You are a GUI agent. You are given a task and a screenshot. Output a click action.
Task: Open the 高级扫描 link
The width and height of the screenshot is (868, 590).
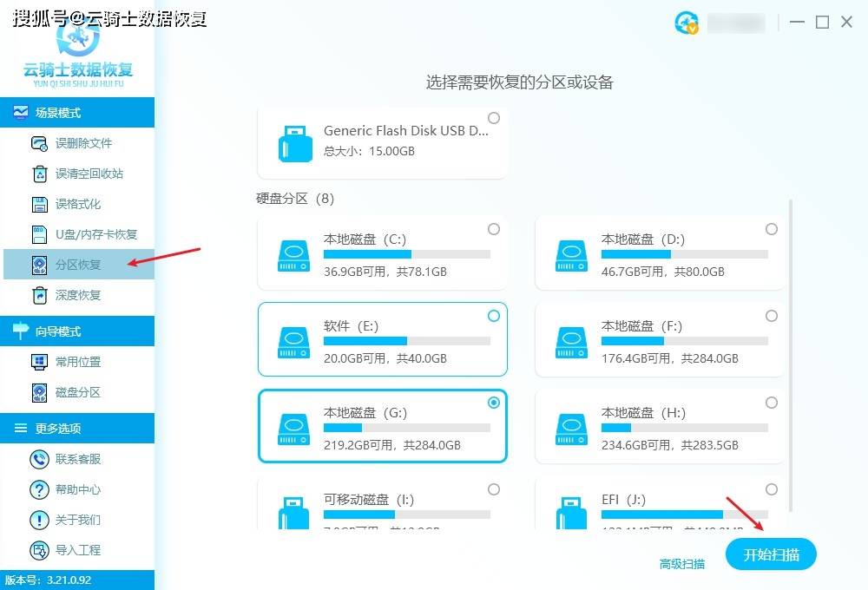682,564
